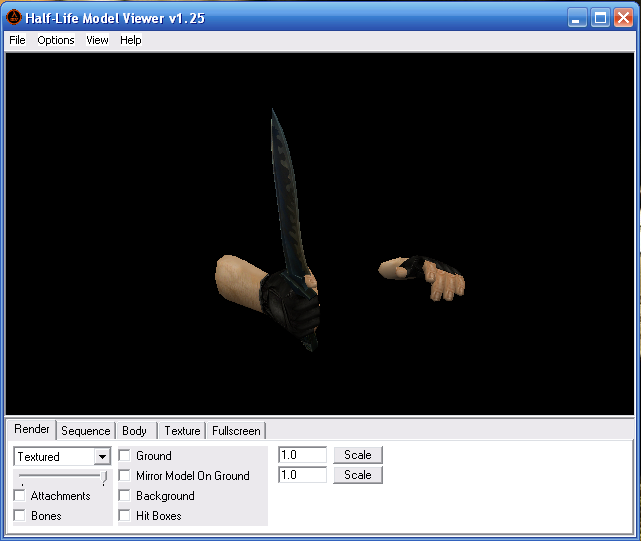The image size is (641, 541).
Task: Open the Options menu
Action: click(56, 40)
